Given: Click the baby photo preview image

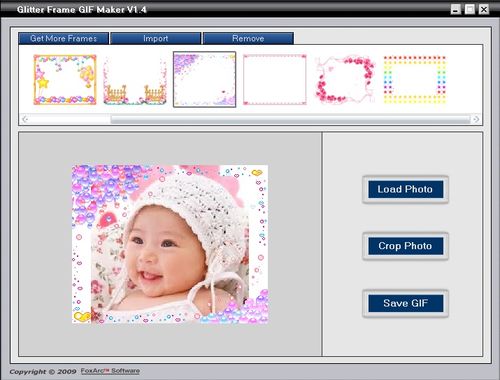Looking at the screenshot, I should pyautogui.click(x=170, y=244).
